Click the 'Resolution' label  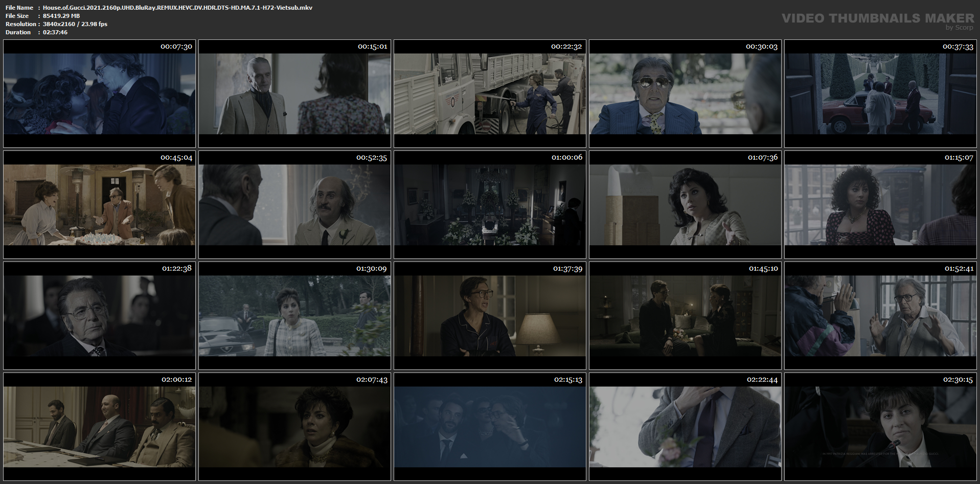coord(21,24)
